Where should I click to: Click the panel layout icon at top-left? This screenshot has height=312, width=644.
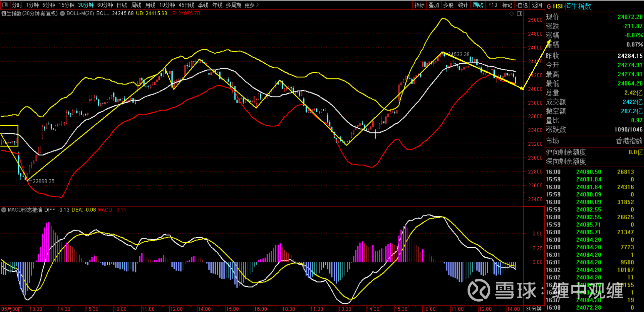5,5
